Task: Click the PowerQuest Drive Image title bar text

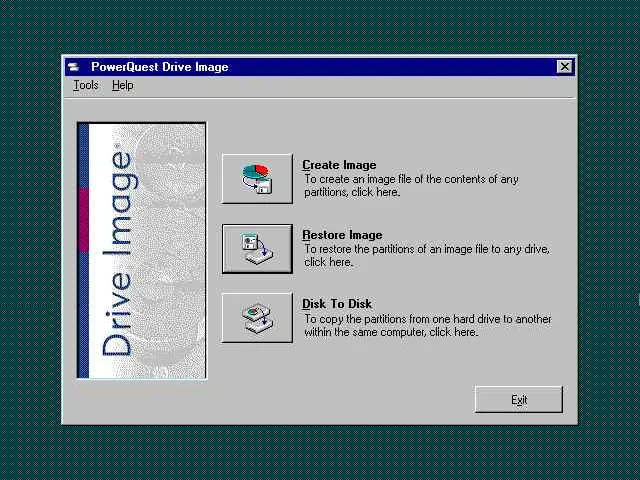Action: (x=160, y=67)
